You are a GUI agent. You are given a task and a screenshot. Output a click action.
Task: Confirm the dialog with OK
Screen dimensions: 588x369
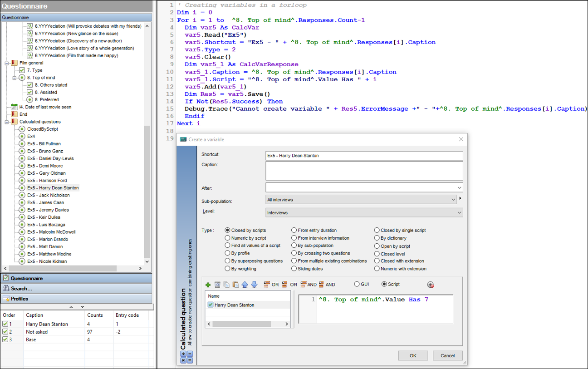point(413,355)
